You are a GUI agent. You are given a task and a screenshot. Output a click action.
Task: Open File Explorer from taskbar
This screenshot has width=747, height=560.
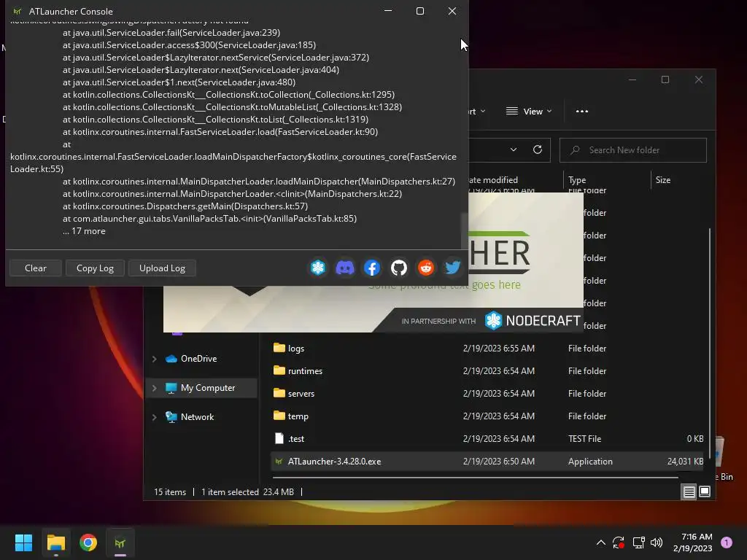pos(55,542)
